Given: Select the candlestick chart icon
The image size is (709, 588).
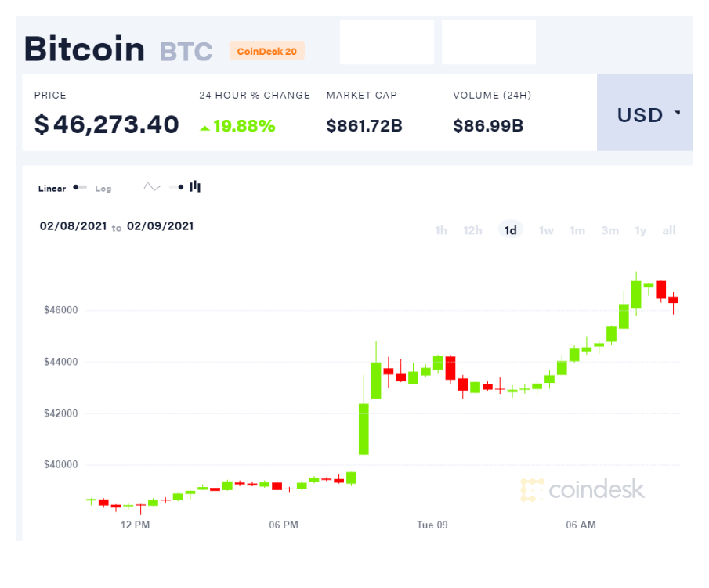Looking at the screenshot, I should (x=195, y=186).
